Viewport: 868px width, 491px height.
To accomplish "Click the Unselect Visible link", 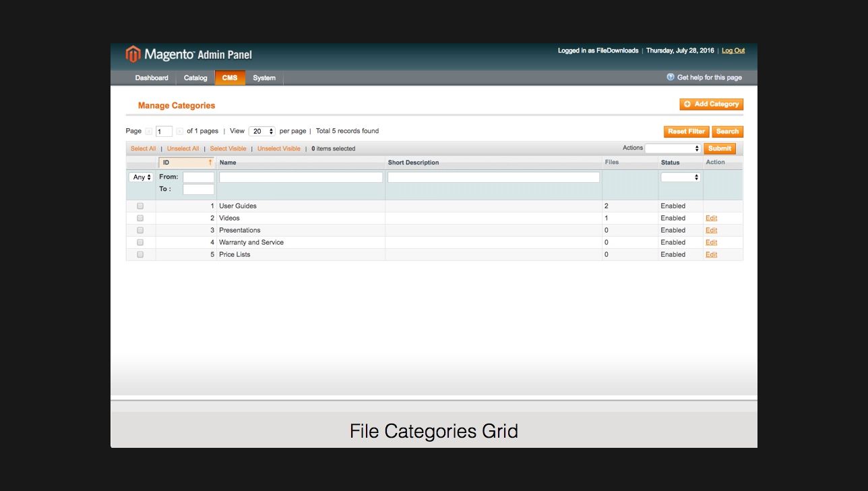I will click(279, 148).
